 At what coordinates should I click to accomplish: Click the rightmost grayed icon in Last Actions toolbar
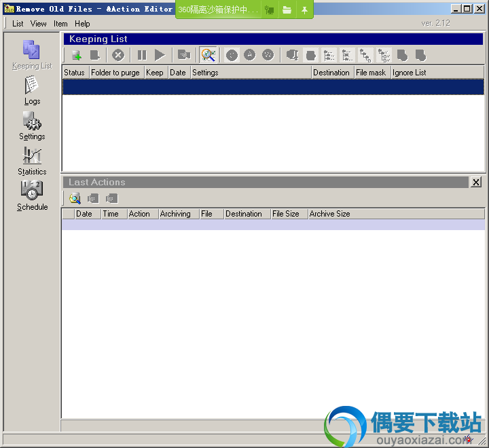(111, 199)
